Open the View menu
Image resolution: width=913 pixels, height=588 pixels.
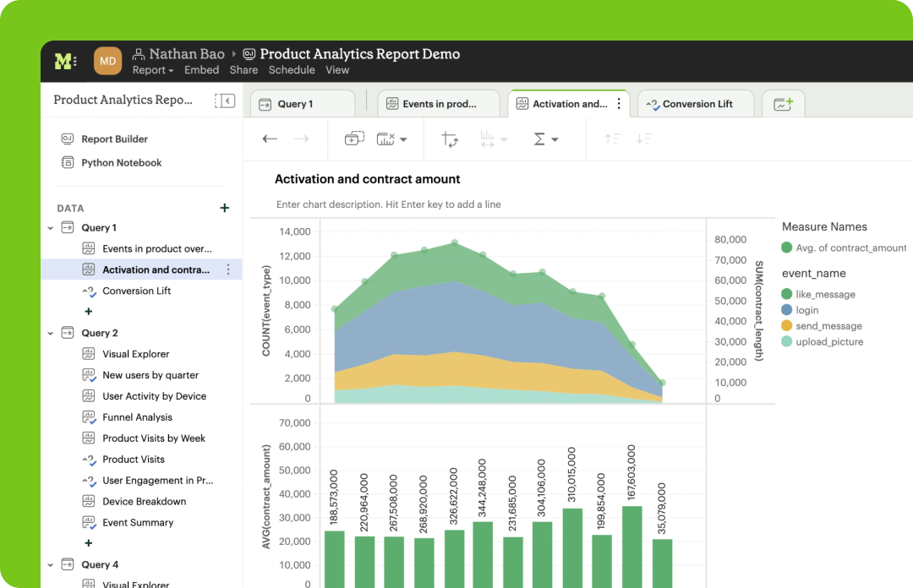pos(337,70)
